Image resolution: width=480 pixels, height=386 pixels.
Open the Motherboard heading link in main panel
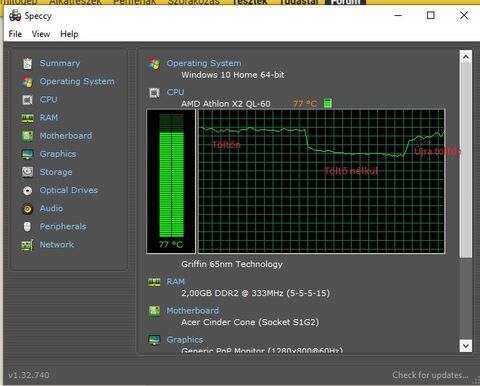coord(193,311)
